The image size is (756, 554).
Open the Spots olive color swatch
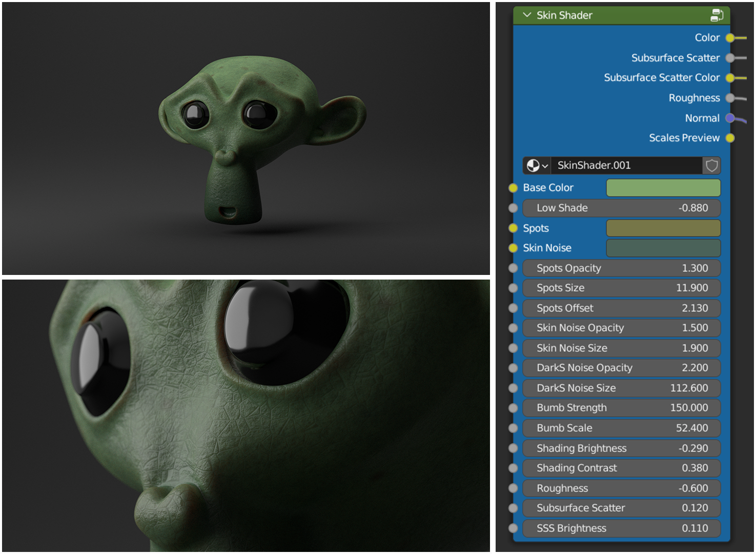tap(663, 228)
